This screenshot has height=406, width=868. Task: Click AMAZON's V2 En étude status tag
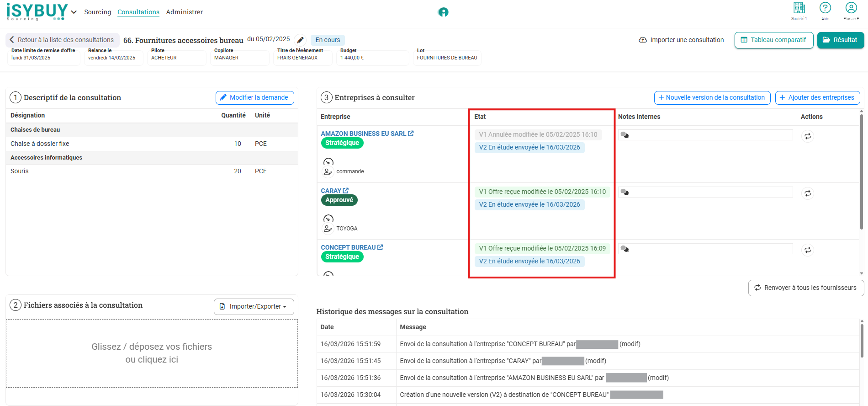coord(529,147)
